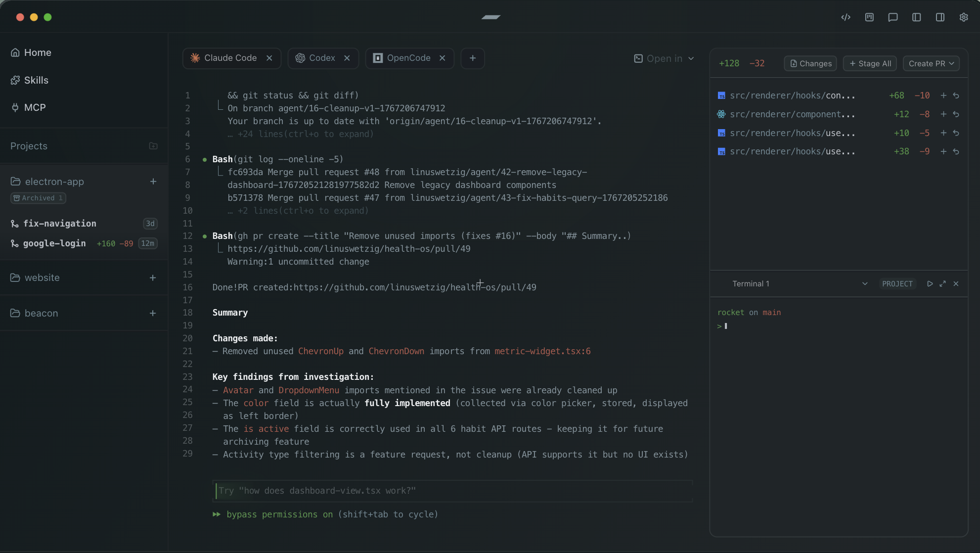
Task: Toggle the left sidebar panel icon
Action: [x=916, y=17]
